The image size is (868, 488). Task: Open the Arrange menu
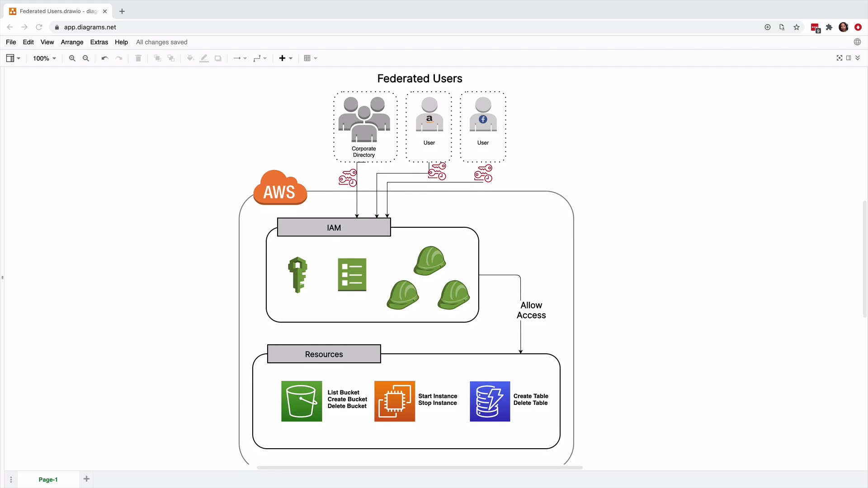tap(72, 42)
